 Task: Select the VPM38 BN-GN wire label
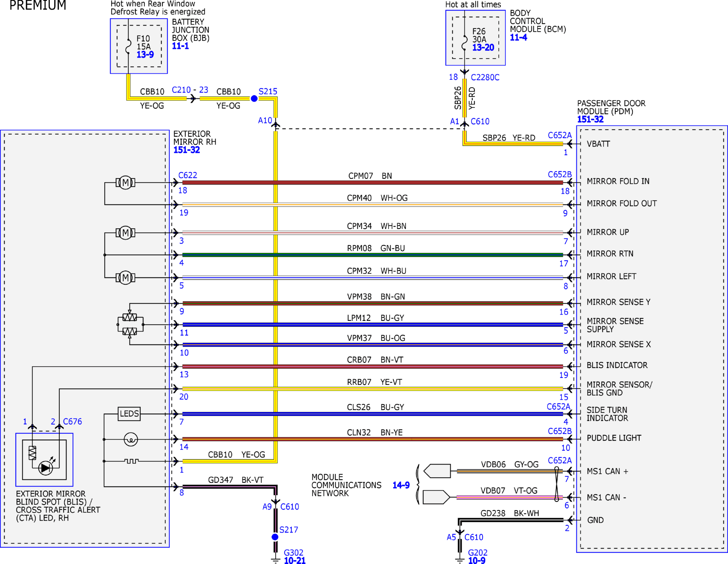[376, 297]
